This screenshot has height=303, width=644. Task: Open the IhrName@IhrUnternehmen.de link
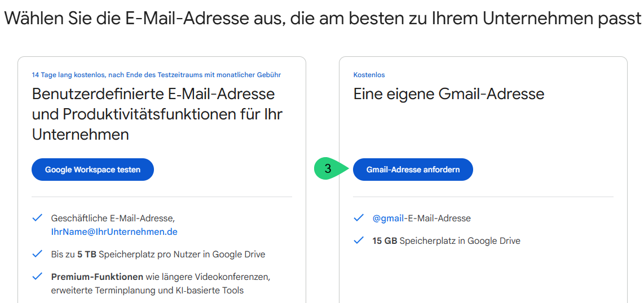(x=114, y=231)
